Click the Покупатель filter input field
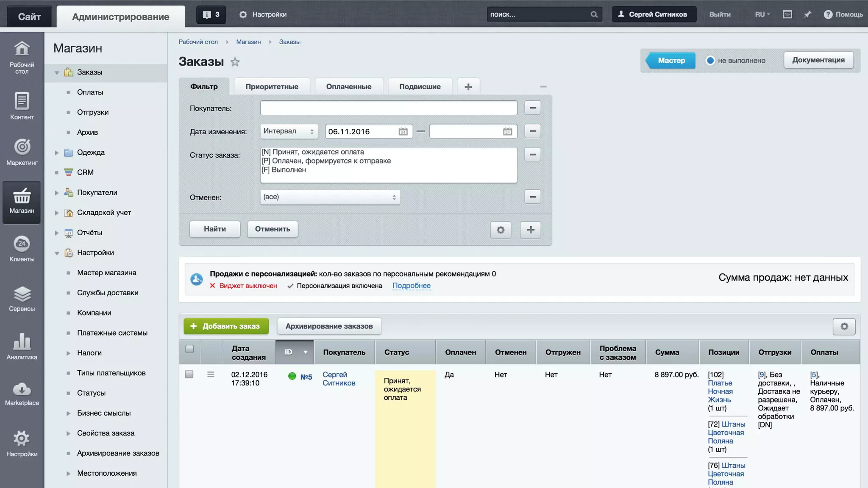The width and height of the screenshot is (868, 488). [x=388, y=108]
